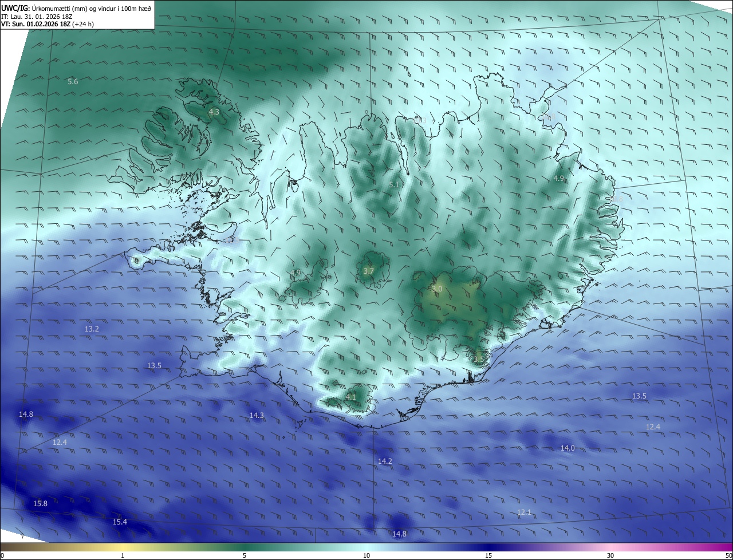Select the 15.8 value label
This screenshot has height=560, width=733.
(40, 504)
